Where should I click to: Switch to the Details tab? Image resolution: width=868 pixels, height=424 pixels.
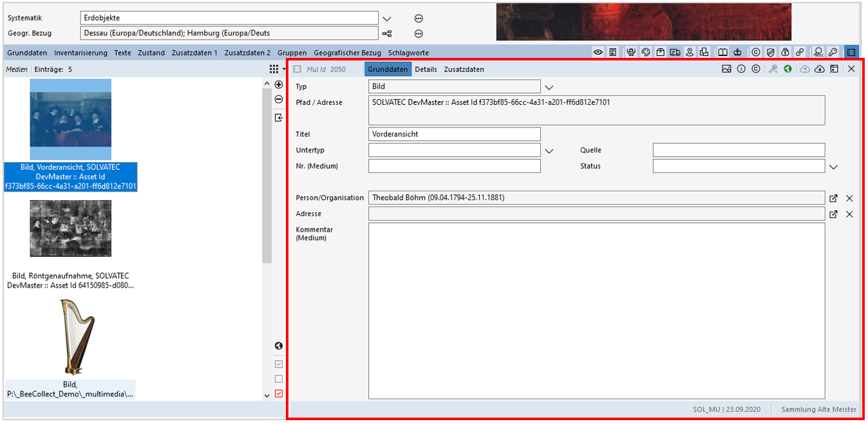[426, 69]
